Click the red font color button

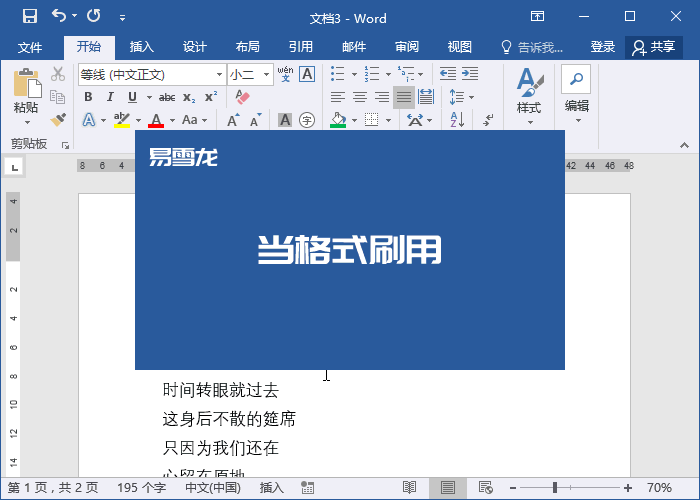coord(156,120)
